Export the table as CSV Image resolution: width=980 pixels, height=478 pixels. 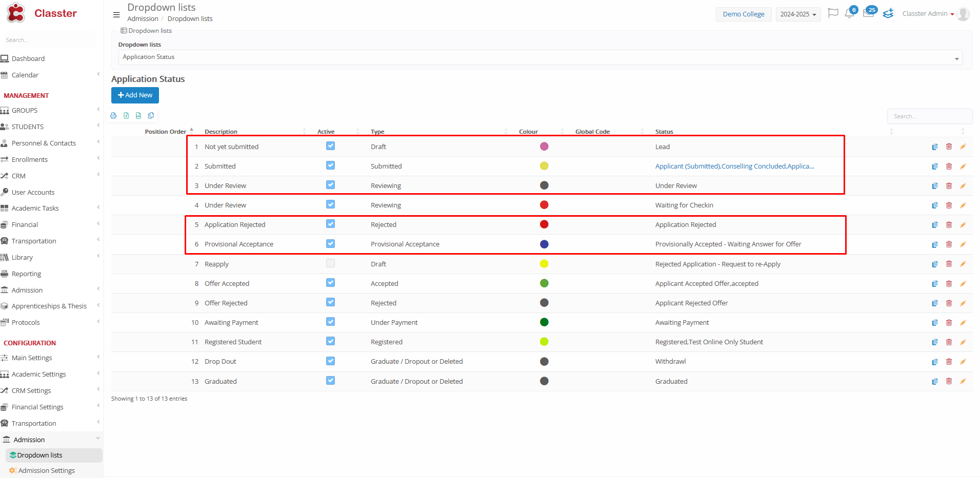[138, 116]
